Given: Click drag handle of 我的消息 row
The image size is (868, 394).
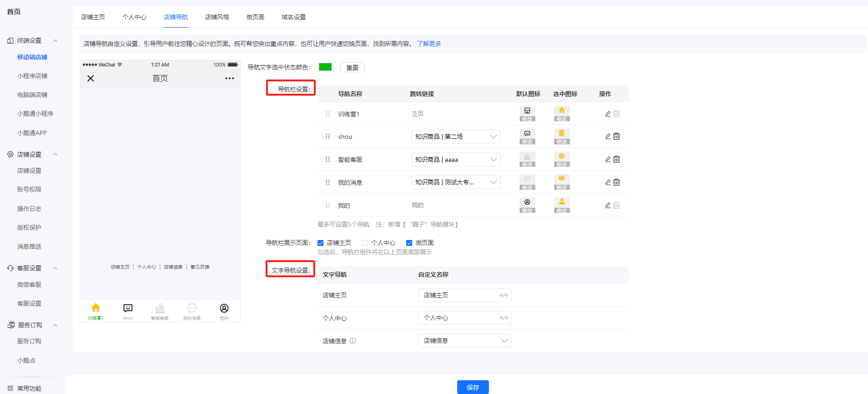Looking at the screenshot, I should point(328,183).
